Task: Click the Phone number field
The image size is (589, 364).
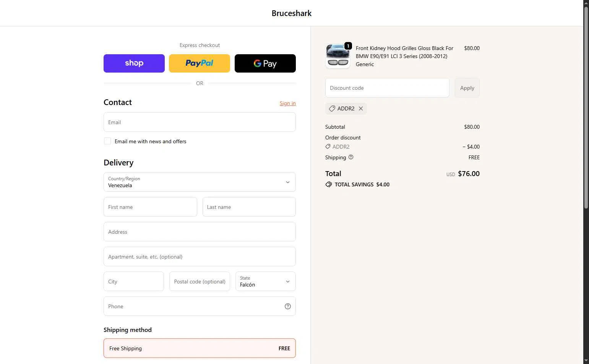Action: point(200,306)
